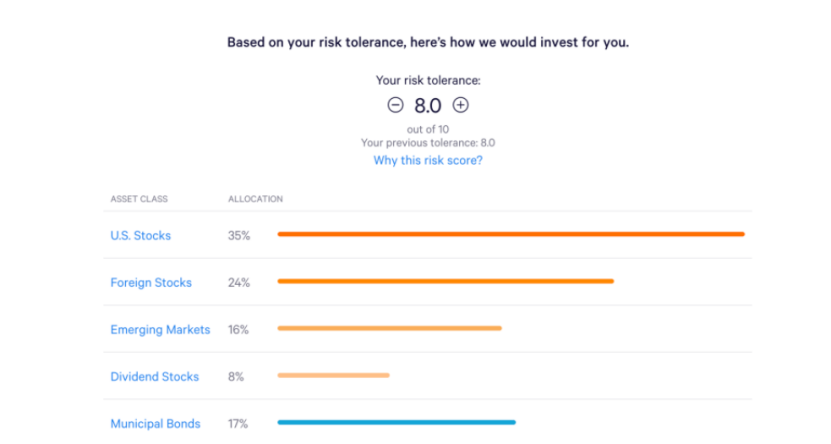Click the 8.0 risk tolerance value
Screen dimensions: 831x444
click(x=428, y=105)
